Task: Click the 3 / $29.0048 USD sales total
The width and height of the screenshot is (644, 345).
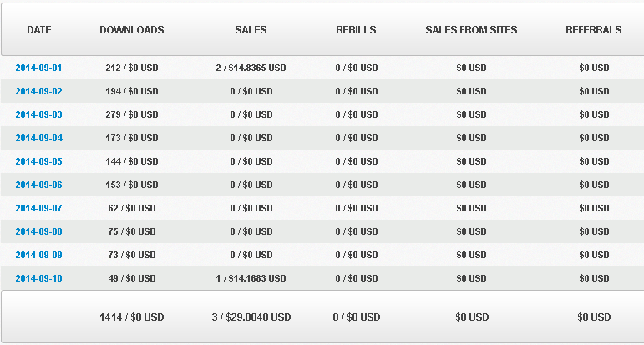Action: click(x=251, y=317)
